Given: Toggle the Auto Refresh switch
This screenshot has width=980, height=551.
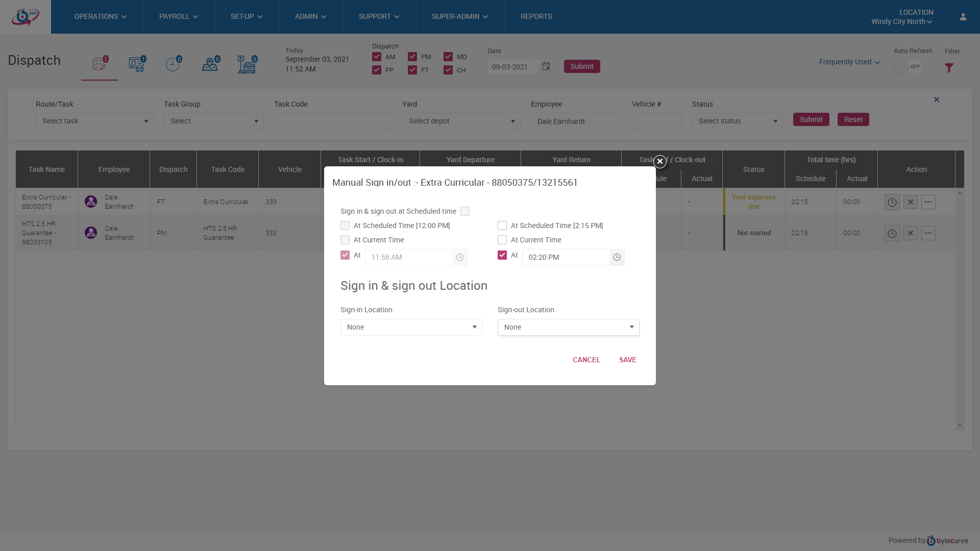Looking at the screenshot, I should 909,66.
